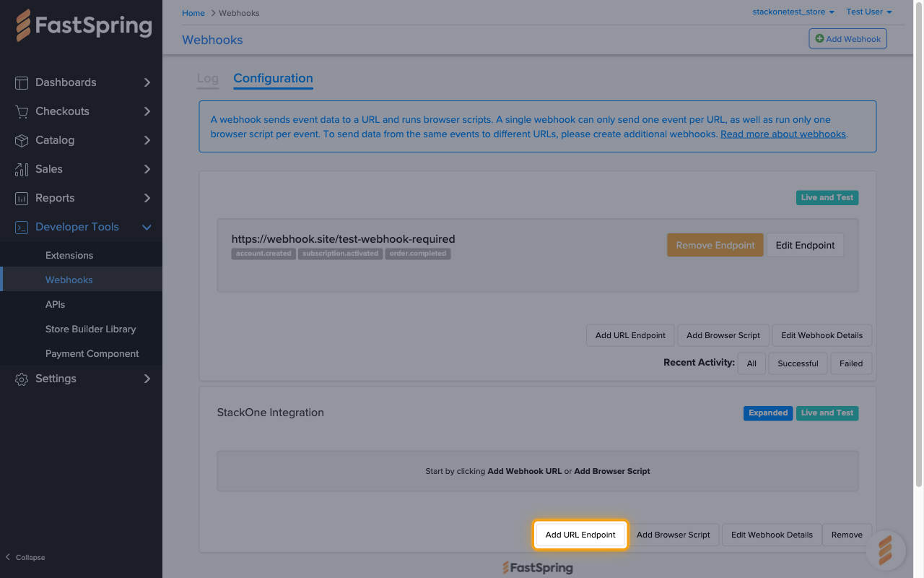The width and height of the screenshot is (924, 578).
Task: Click the Expanded badge
Action: [x=768, y=413]
